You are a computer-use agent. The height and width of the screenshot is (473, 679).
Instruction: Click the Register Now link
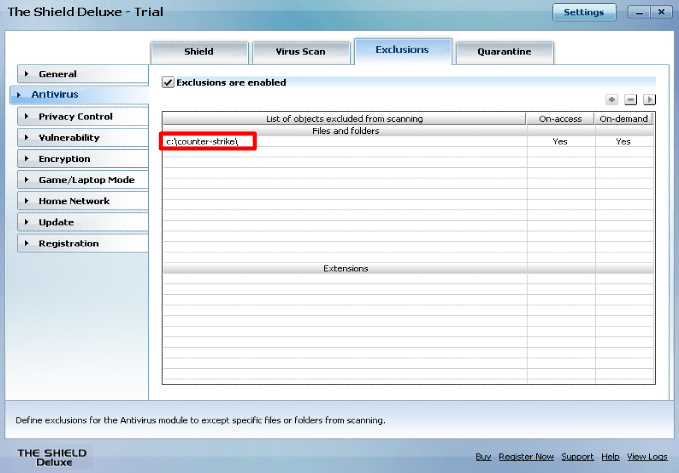pos(526,457)
